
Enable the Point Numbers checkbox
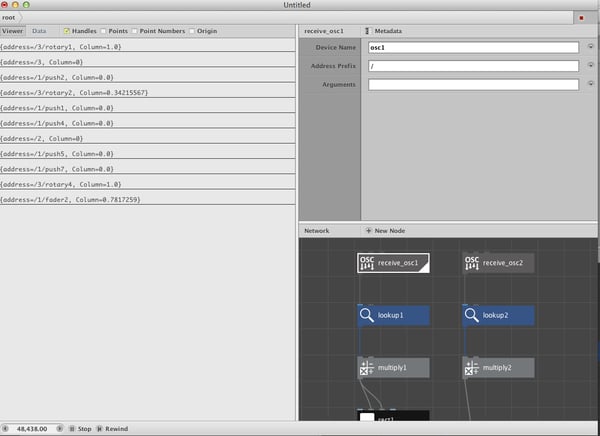coord(134,31)
